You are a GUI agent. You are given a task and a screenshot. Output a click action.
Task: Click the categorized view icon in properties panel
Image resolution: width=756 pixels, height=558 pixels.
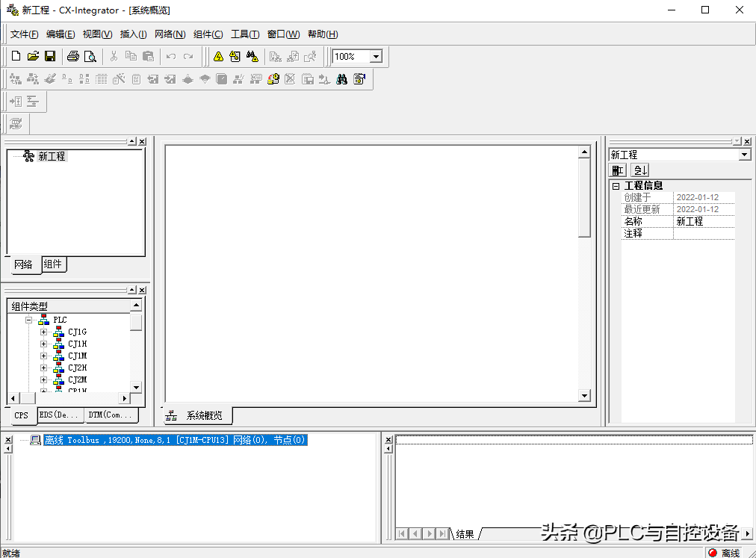[619, 170]
